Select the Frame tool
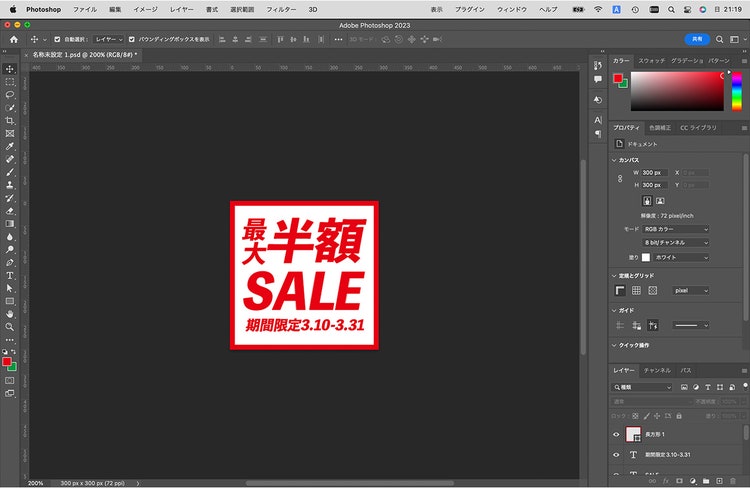This screenshot has width=750, height=488. point(10,133)
